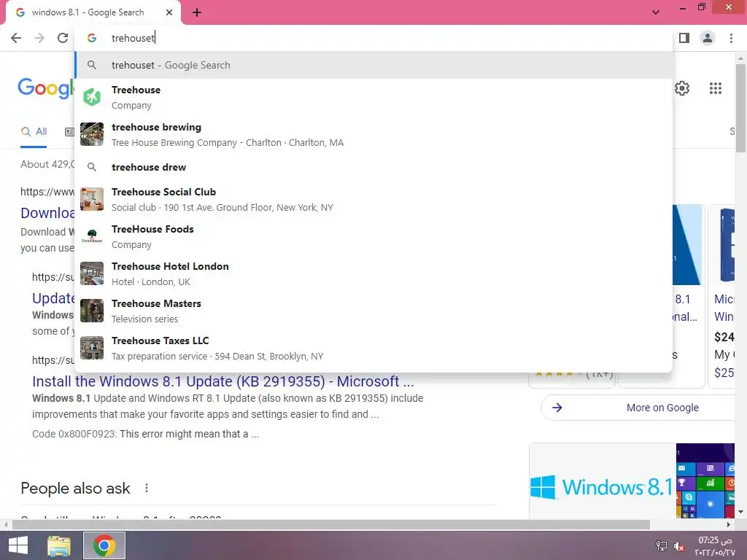The height and width of the screenshot is (560, 747).
Task: Choose the Treehouse Company suggestion
Action: [x=373, y=97]
